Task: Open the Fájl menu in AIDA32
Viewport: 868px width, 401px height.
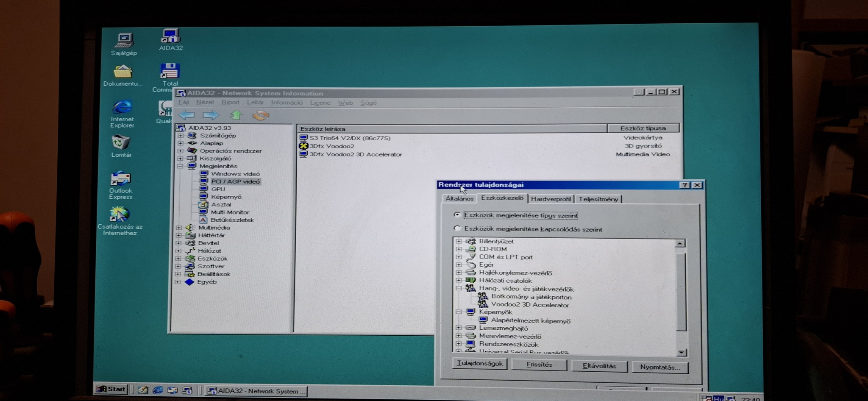Action: click(184, 103)
